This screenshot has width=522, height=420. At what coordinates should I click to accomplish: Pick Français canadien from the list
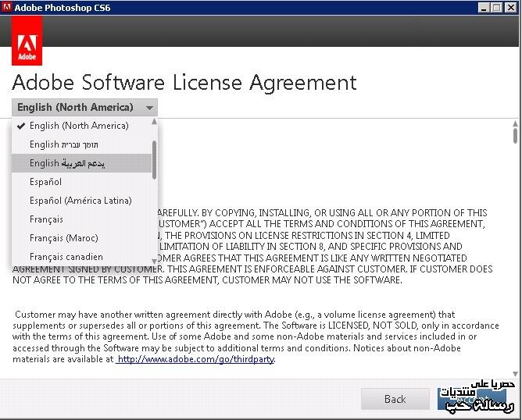tap(66, 257)
